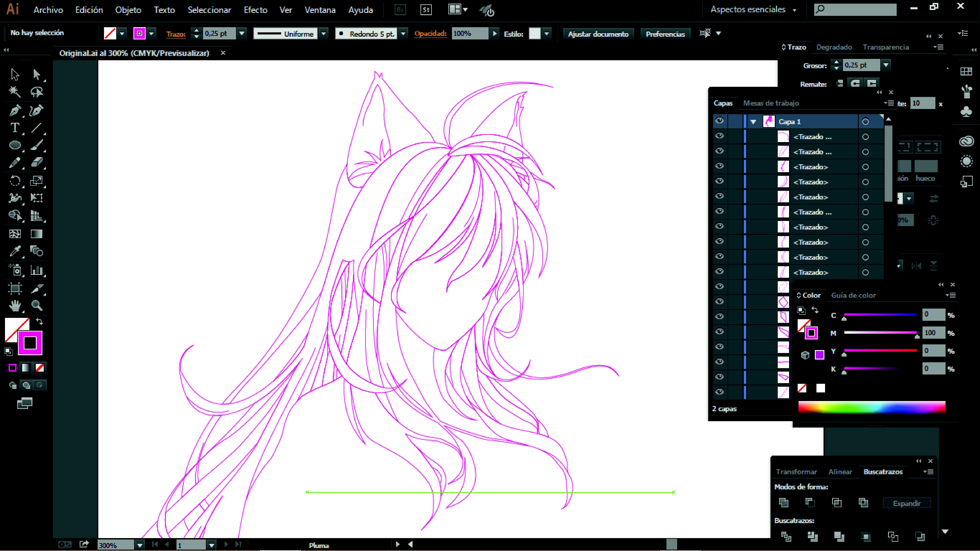This screenshot has height=551, width=980.
Task: Open the Estilo graphic style dropdown
Action: pos(547,33)
